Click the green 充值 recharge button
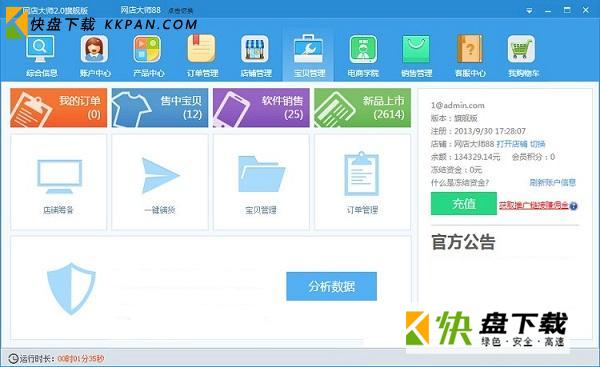 (x=464, y=204)
